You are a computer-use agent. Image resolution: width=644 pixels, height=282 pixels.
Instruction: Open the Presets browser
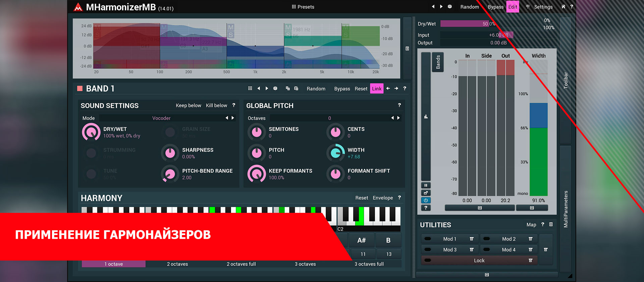(x=303, y=7)
